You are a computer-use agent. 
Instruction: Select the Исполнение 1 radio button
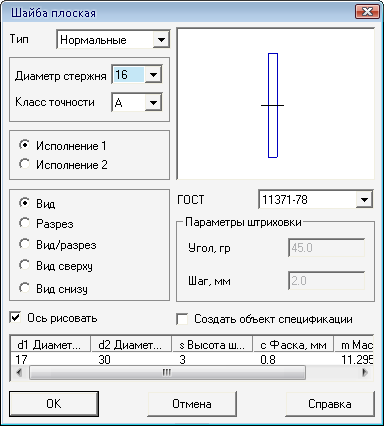(24, 145)
